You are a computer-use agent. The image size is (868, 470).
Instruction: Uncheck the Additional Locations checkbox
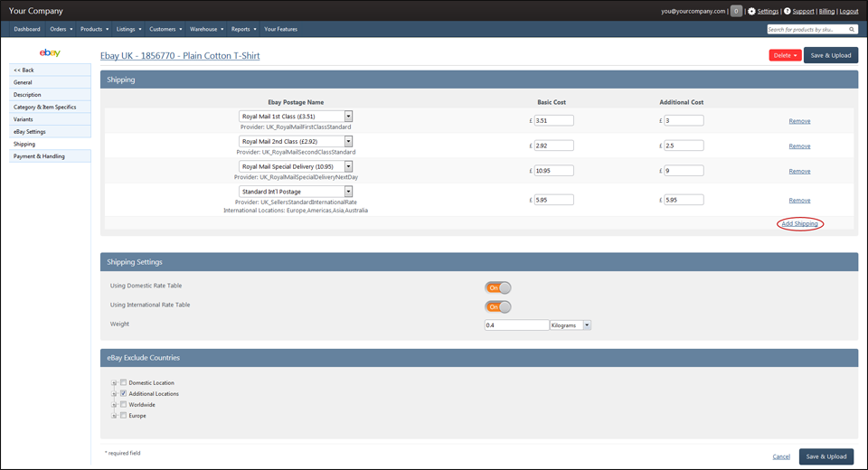tap(124, 393)
